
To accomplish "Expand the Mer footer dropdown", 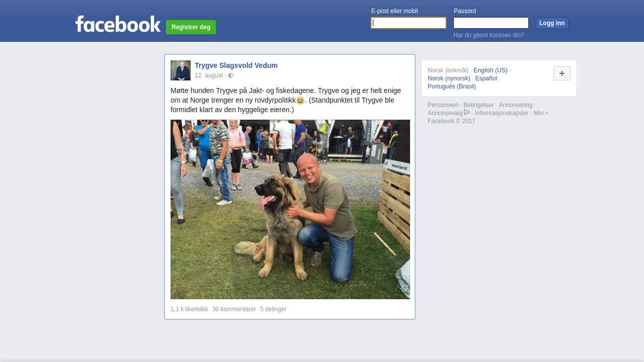I will 541,113.
